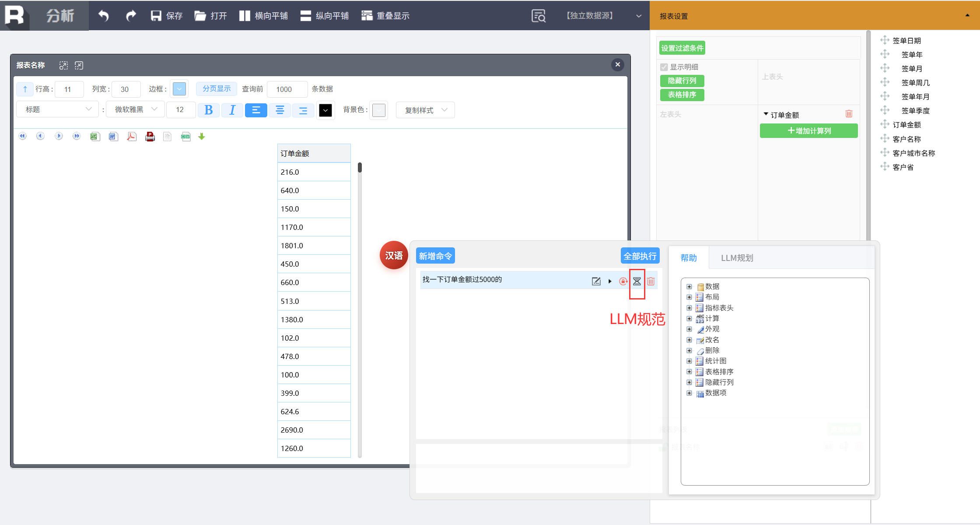This screenshot has width=980, height=525.
Task: Click 横向平铺 in top menu bar
Action: 264,16
